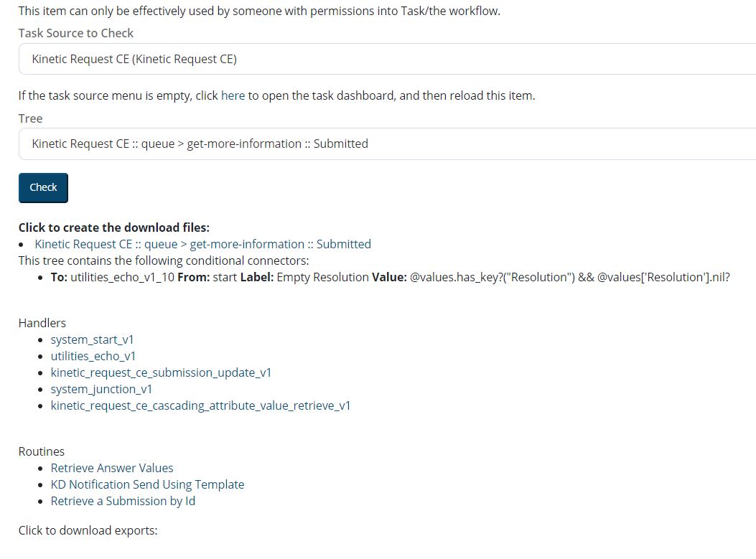The height and width of the screenshot is (559, 756).
Task: Open the Task Source to Check dropdown
Action: click(387, 59)
